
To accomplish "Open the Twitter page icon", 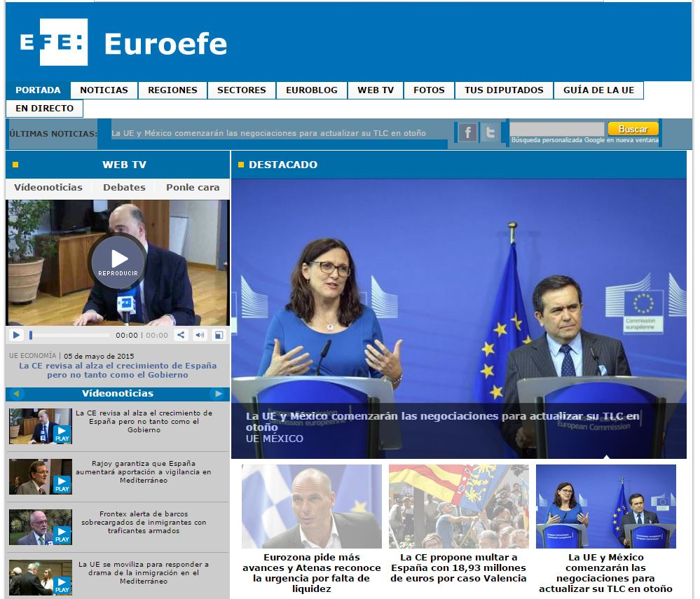I will 490,132.
